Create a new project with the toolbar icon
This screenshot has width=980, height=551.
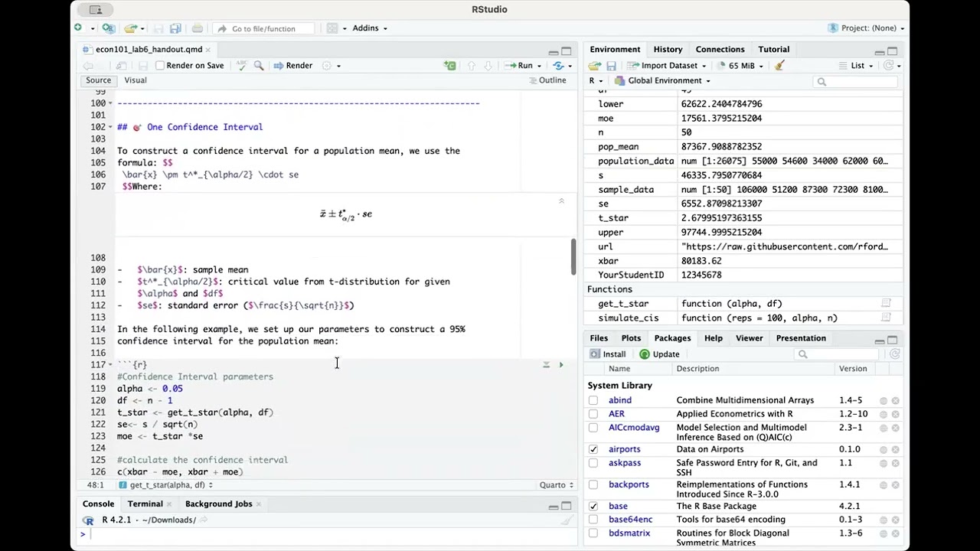pos(108,28)
